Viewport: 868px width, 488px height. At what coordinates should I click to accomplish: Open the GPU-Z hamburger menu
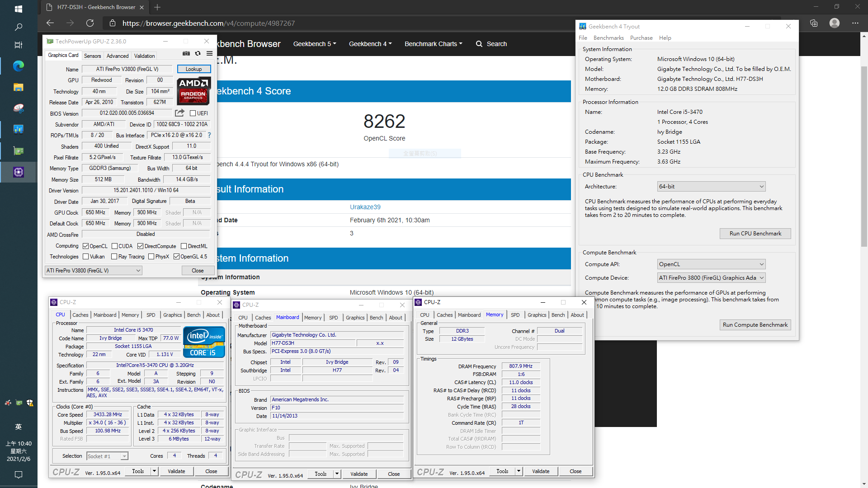(209, 53)
